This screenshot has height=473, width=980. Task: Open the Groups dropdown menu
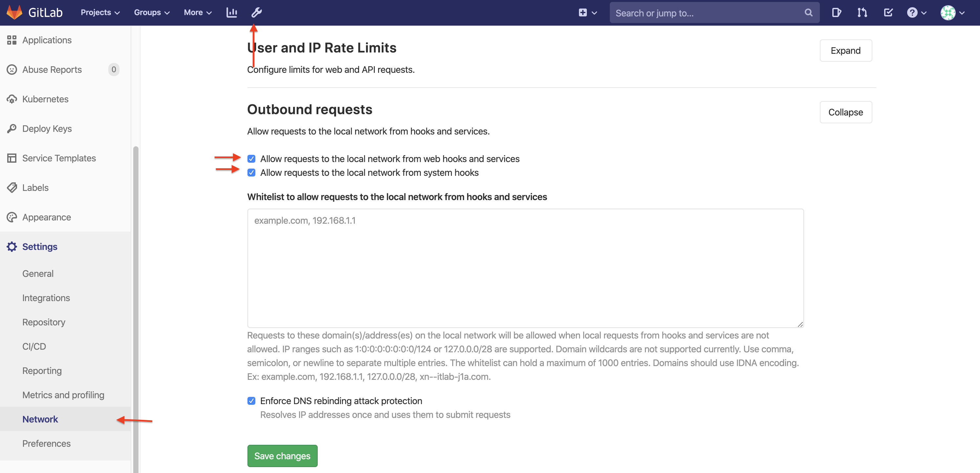click(x=151, y=12)
